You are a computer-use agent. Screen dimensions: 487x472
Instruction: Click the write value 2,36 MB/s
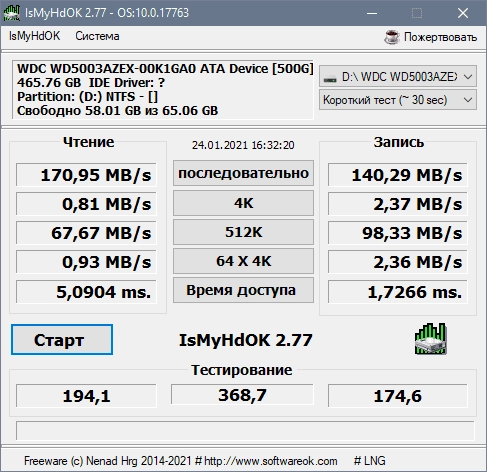click(x=398, y=262)
